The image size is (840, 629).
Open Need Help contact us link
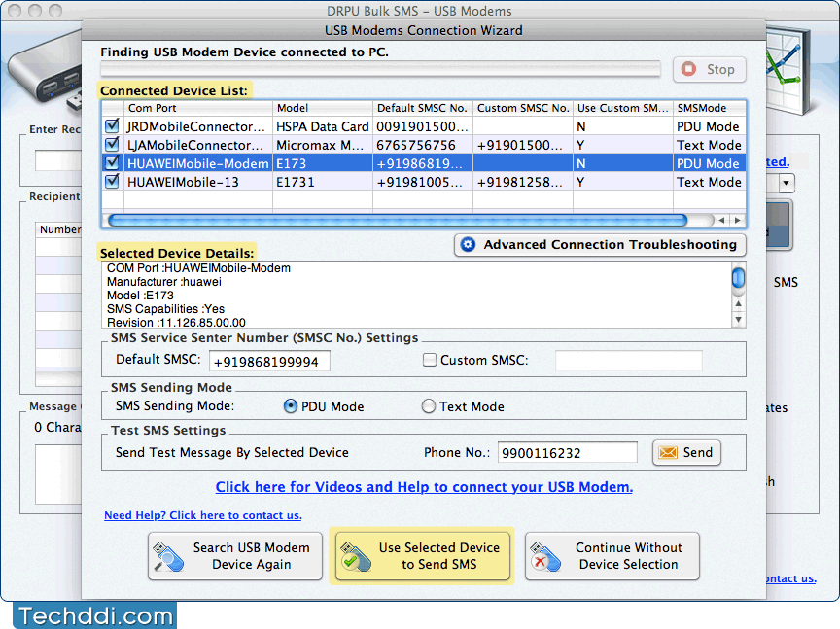(x=203, y=515)
